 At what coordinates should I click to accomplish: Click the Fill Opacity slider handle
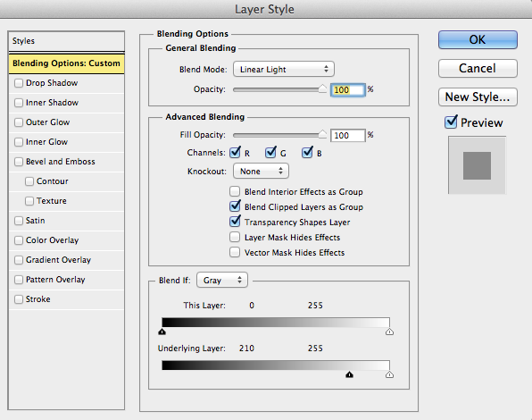[322, 134]
